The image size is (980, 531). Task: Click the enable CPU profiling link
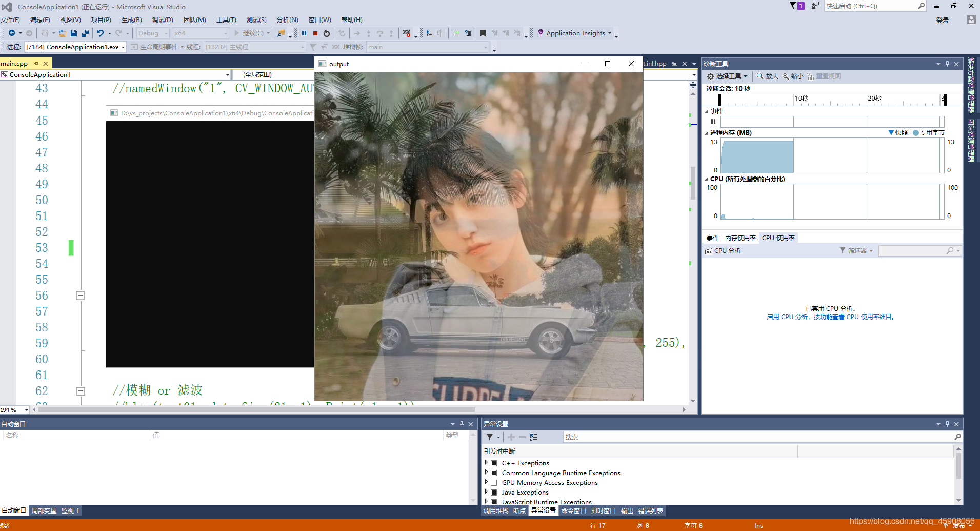831,317
